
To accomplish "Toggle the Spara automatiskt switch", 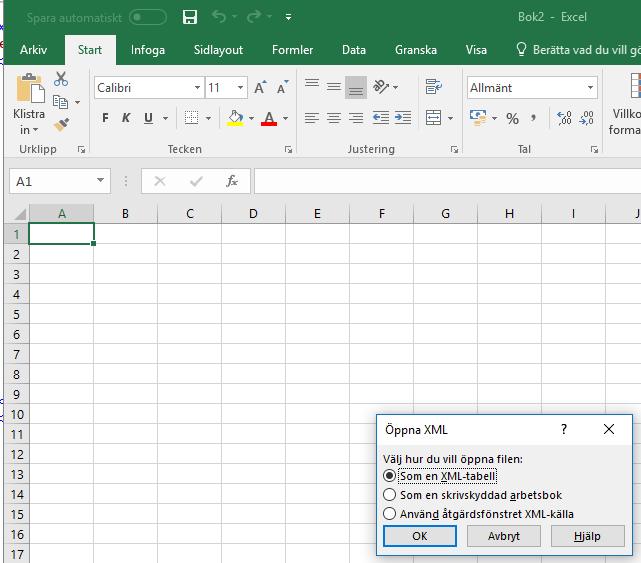I will tap(148, 17).
